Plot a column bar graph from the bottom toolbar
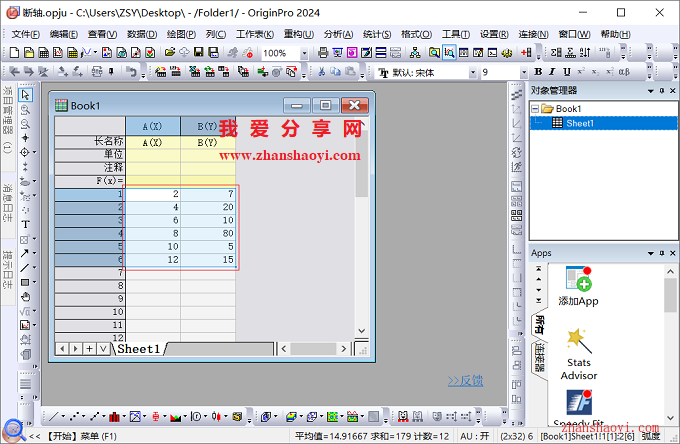The height and width of the screenshot is (444, 680). point(114,417)
